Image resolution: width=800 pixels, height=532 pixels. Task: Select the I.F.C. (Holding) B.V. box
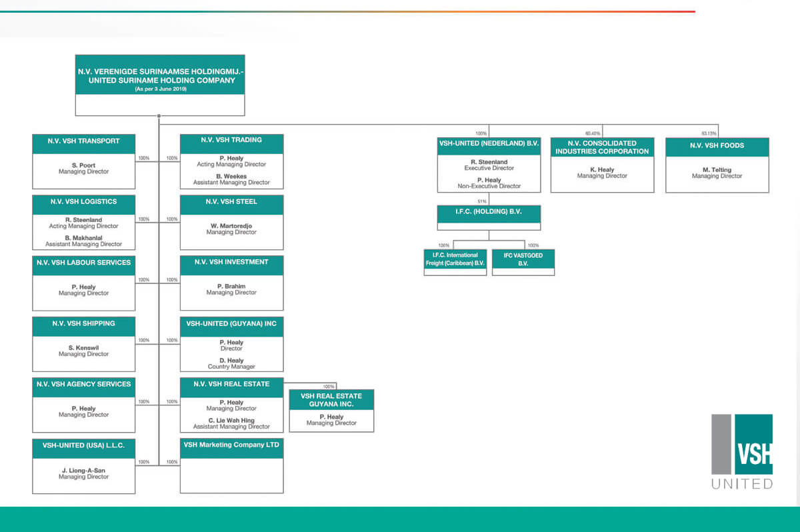point(489,217)
